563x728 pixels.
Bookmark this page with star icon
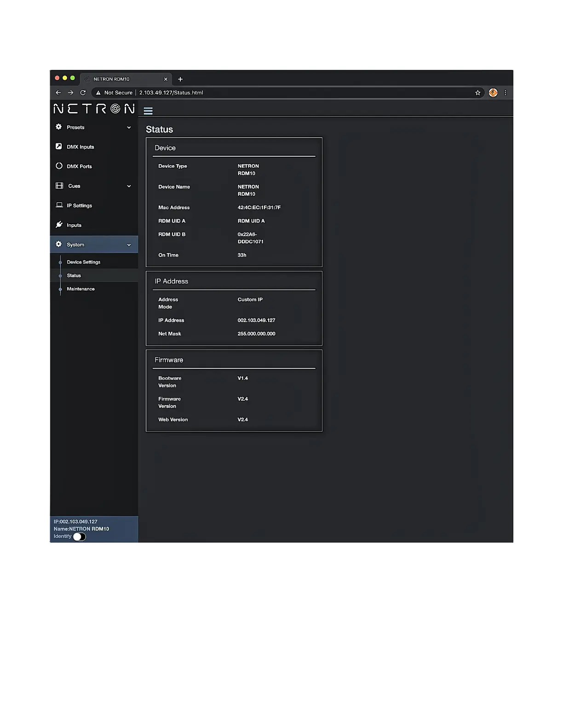click(477, 93)
